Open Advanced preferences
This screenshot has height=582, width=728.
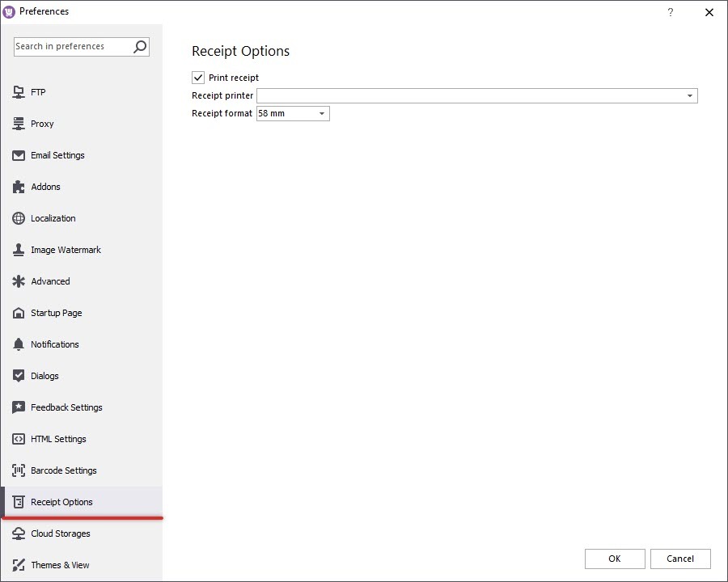[82, 282]
